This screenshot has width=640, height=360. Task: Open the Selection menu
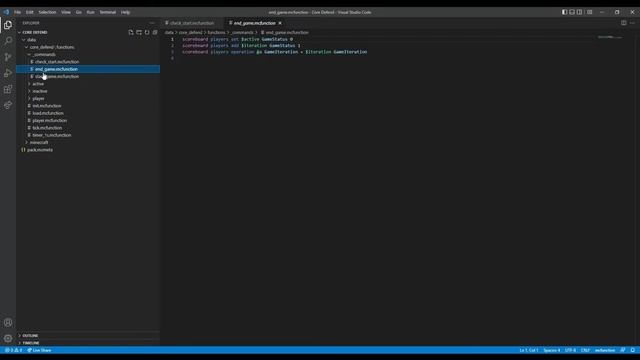click(x=47, y=12)
